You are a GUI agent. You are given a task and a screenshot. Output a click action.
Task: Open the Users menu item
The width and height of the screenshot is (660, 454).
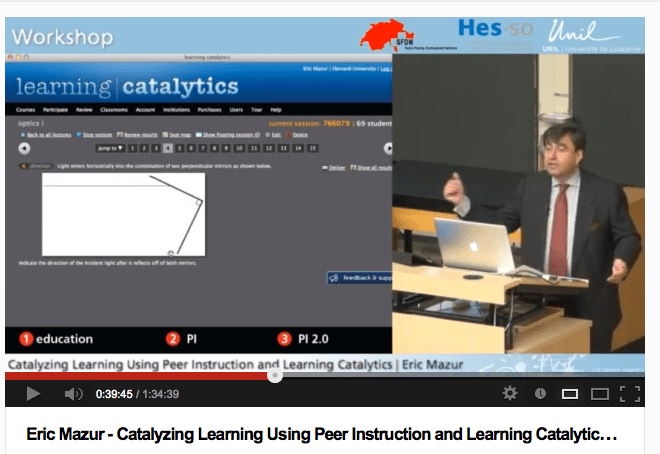[x=236, y=110]
